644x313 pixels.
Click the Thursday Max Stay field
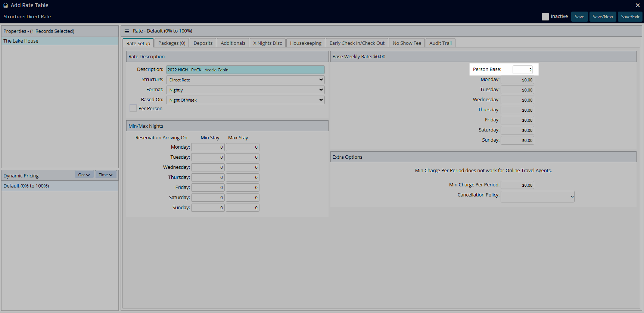click(x=243, y=177)
